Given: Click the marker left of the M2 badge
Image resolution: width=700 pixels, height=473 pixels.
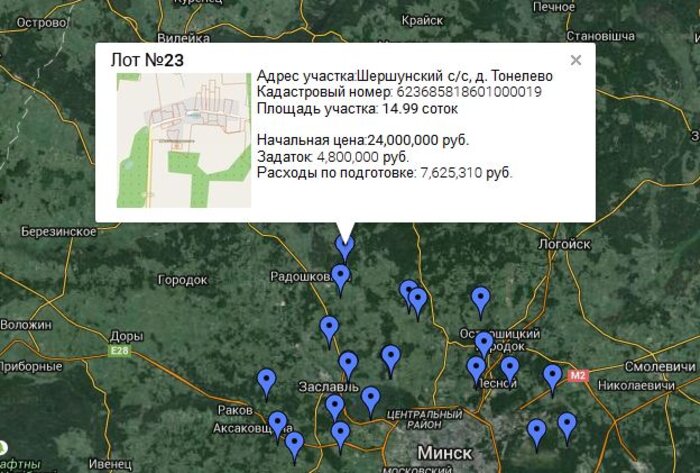Looking at the screenshot, I should (553, 376).
